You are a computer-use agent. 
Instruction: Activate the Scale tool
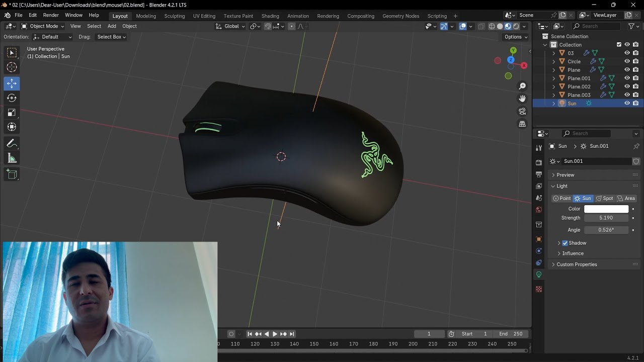(12, 113)
